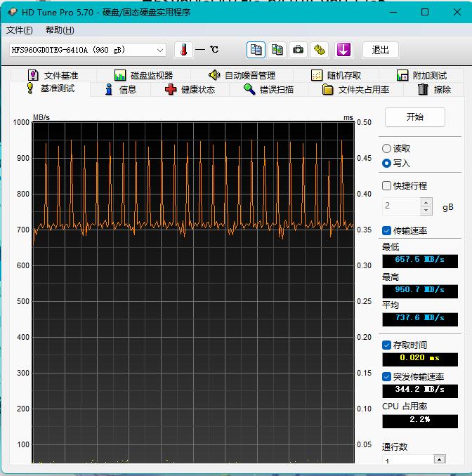This screenshot has height=476, width=472.
Task: Maximize the HD Tune Pro window
Action: tap(425, 12)
